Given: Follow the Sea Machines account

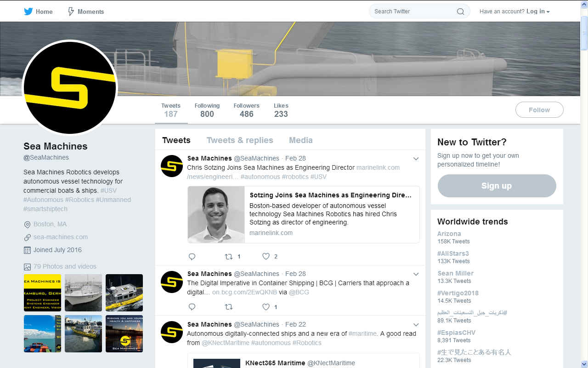Looking at the screenshot, I should tap(539, 110).
